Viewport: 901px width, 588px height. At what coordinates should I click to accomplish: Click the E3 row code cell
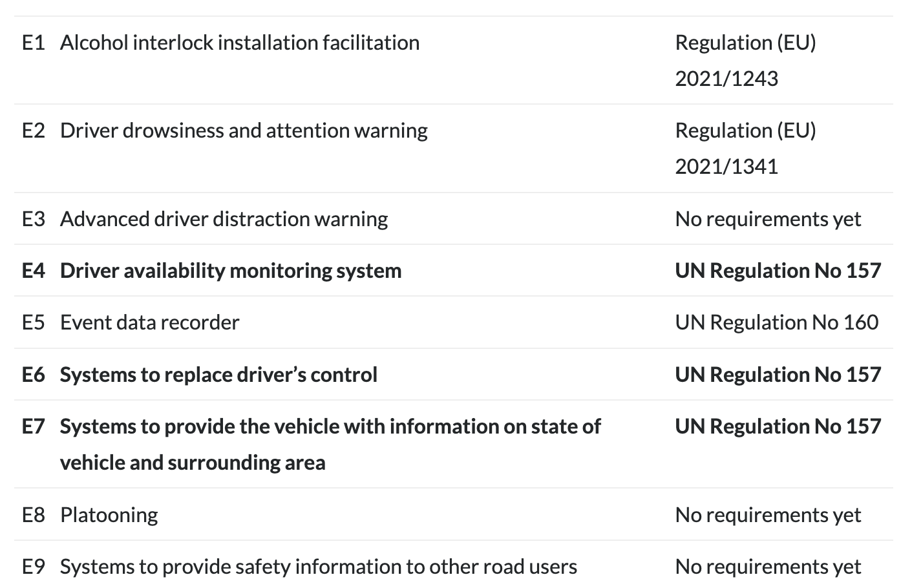[x=34, y=219]
